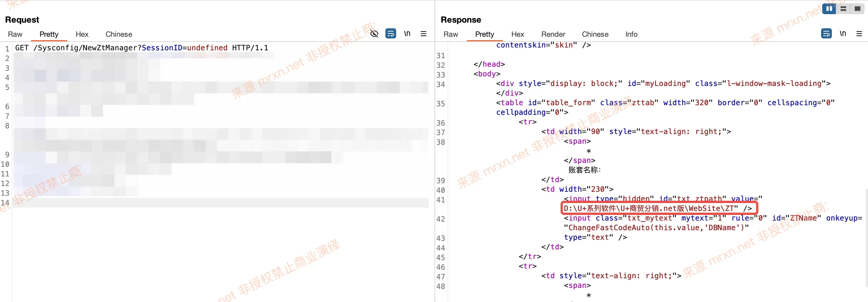Select top-bottom split layout icon
Image resolution: width=868 pixels, height=302 pixels.
pos(843,9)
